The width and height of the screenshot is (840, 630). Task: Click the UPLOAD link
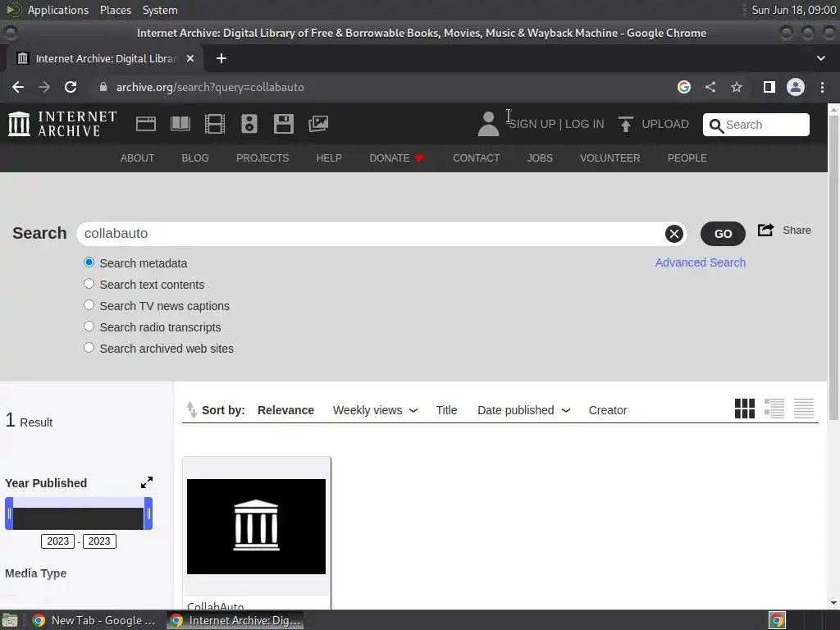(x=665, y=124)
